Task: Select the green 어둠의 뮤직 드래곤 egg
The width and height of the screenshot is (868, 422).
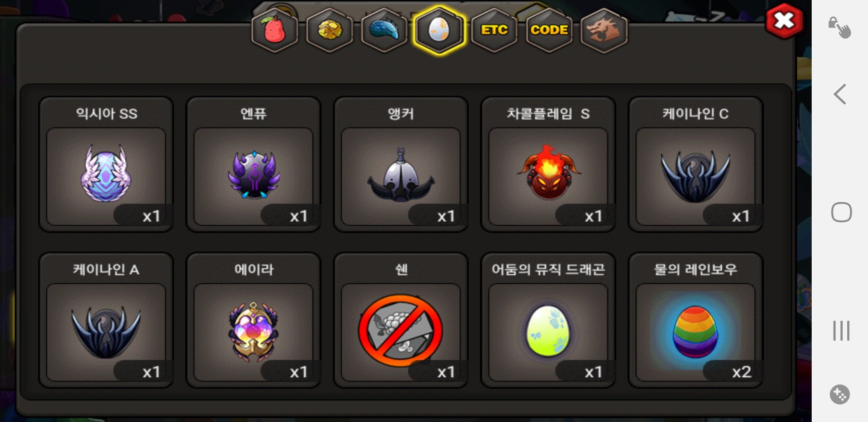Action: click(548, 320)
